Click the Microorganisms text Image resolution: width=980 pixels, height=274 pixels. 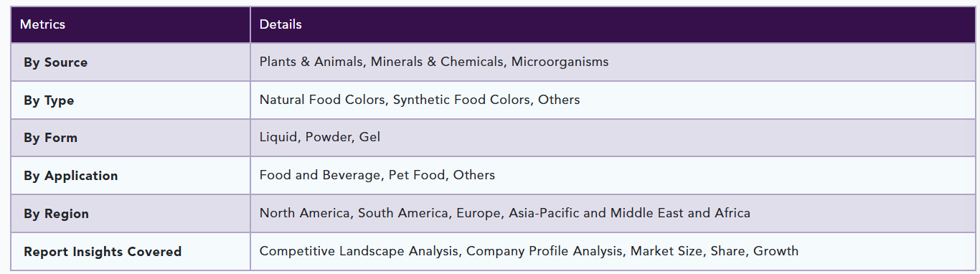tap(560, 62)
